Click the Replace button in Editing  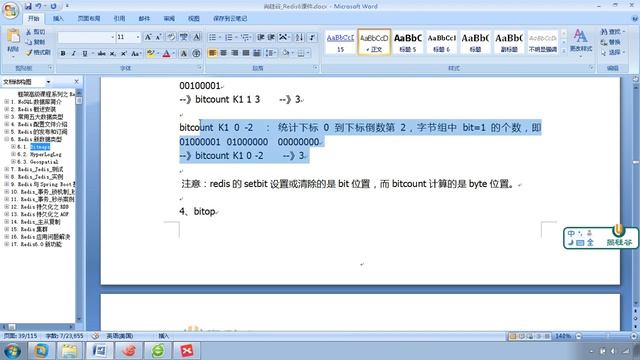tap(610, 42)
